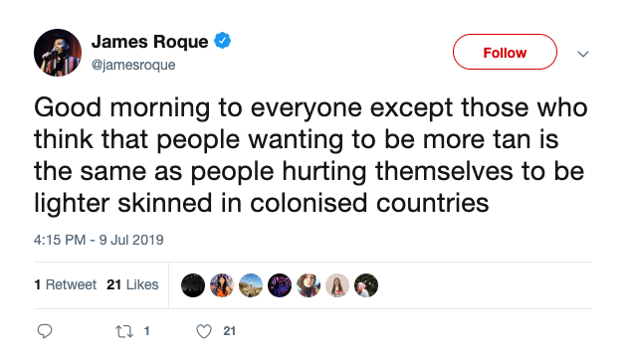View the 21 Likes list
The height and width of the screenshot is (364, 628).
pos(132,284)
